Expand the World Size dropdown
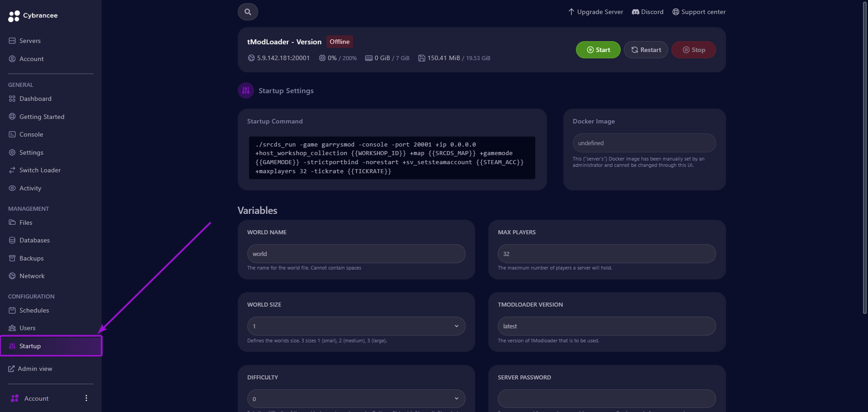 pyautogui.click(x=457, y=326)
